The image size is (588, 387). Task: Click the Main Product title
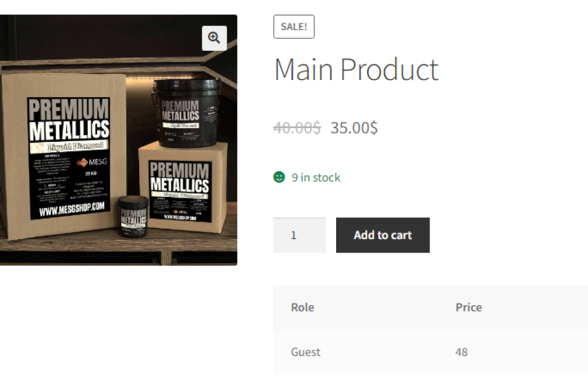point(357,69)
